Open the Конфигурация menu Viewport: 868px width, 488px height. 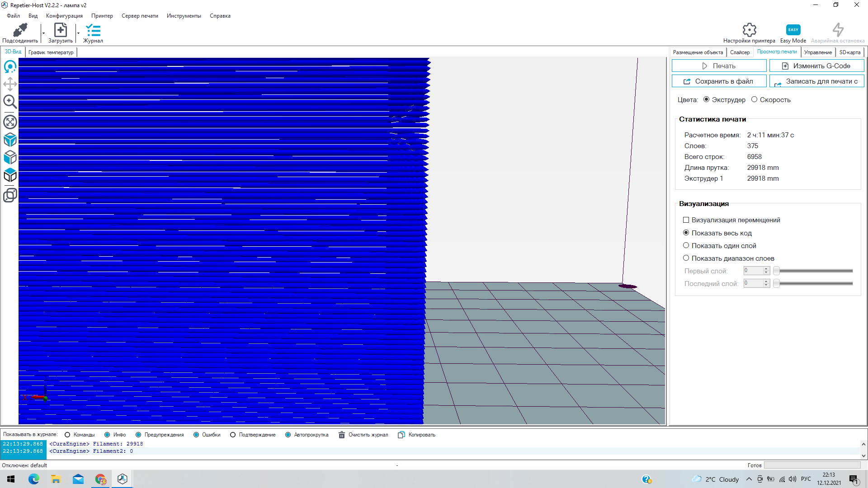pyautogui.click(x=64, y=16)
